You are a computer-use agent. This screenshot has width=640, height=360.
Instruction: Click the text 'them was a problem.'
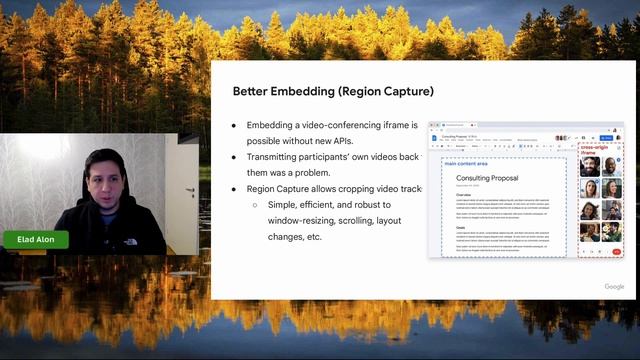[x=289, y=173]
